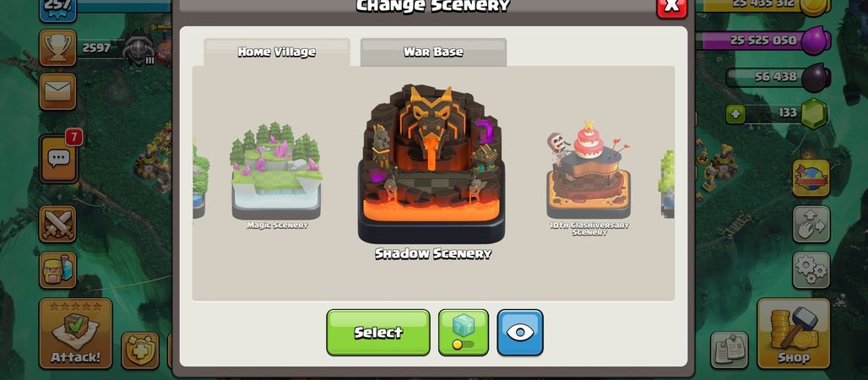This screenshot has height=380, width=868.
Task: Click the Attack! button
Action: (x=75, y=334)
